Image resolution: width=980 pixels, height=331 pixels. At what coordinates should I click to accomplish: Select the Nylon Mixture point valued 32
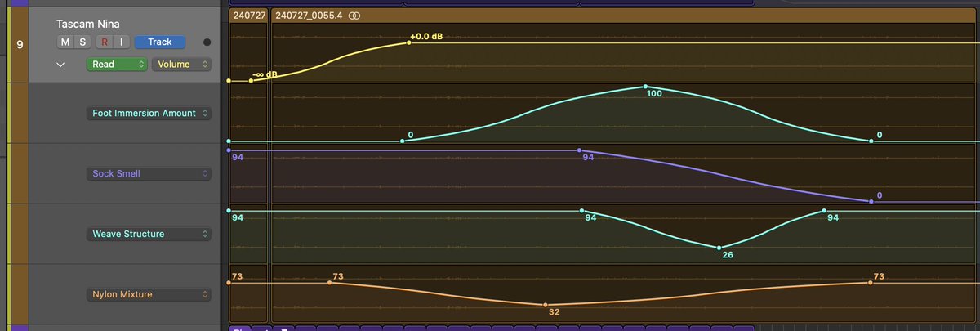(545, 305)
